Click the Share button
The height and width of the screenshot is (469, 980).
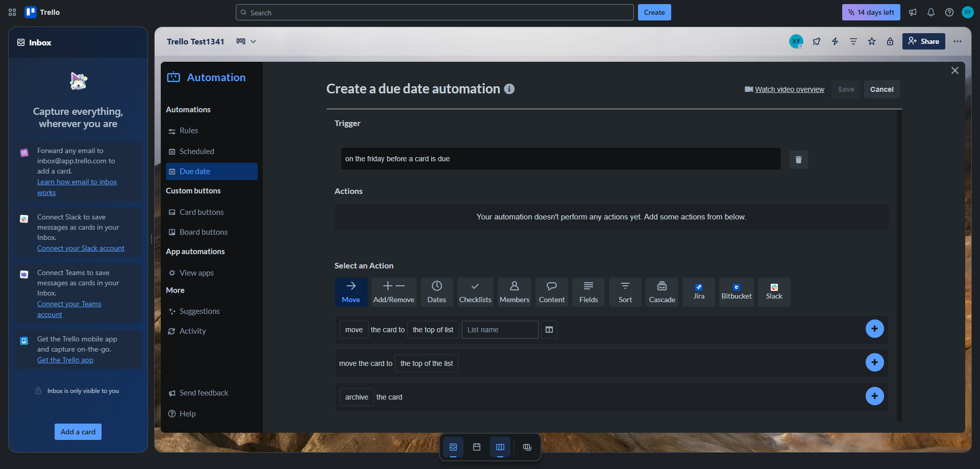(x=924, y=41)
